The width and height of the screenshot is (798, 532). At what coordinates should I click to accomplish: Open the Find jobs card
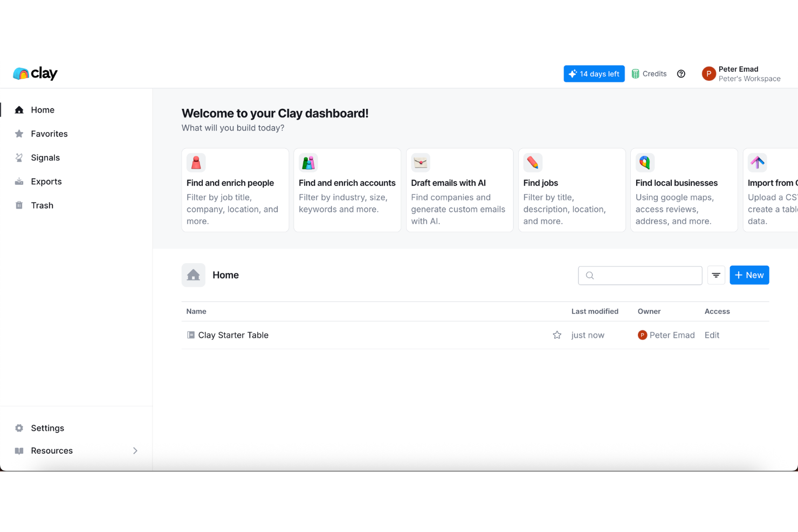(572, 190)
